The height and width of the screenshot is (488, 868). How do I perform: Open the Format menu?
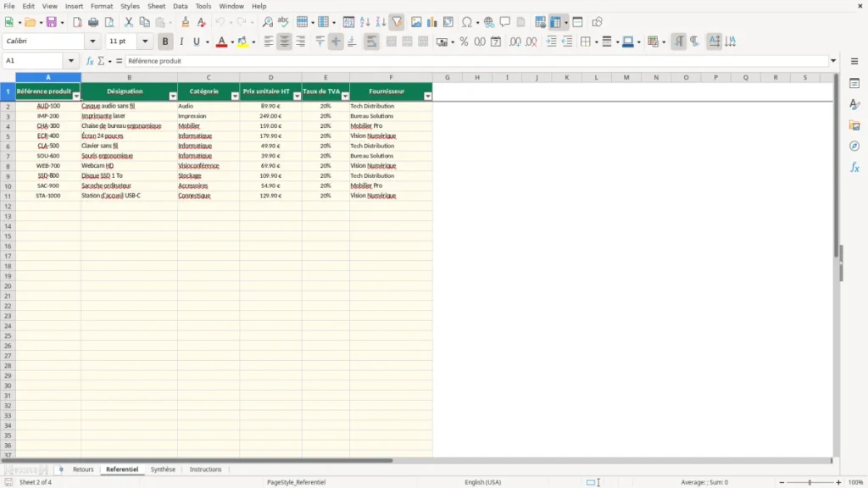click(102, 6)
